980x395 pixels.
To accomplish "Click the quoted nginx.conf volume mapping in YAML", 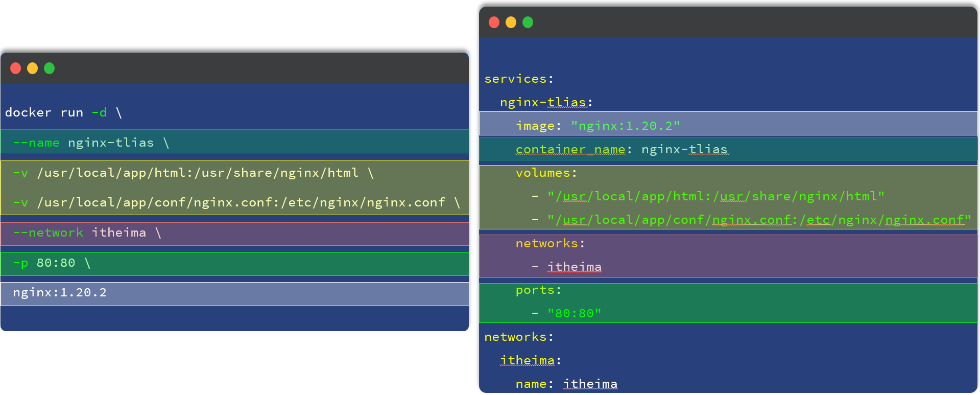I will pyautogui.click(x=759, y=220).
